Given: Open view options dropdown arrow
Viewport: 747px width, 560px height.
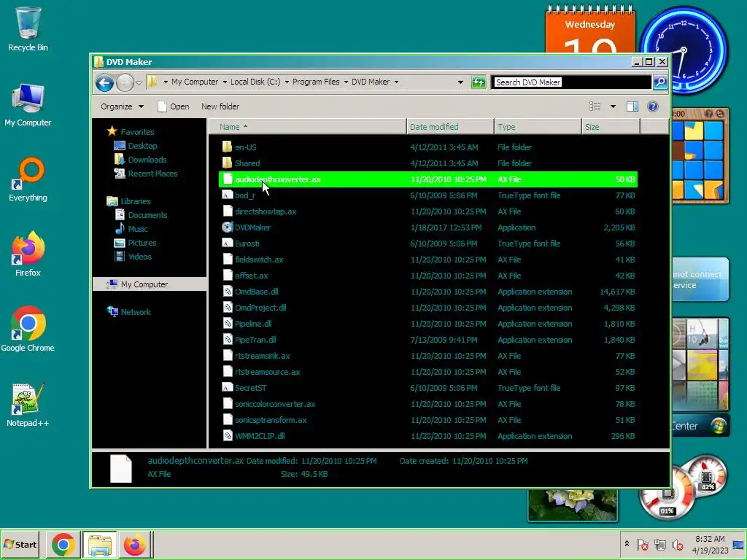Looking at the screenshot, I should click(x=613, y=106).
